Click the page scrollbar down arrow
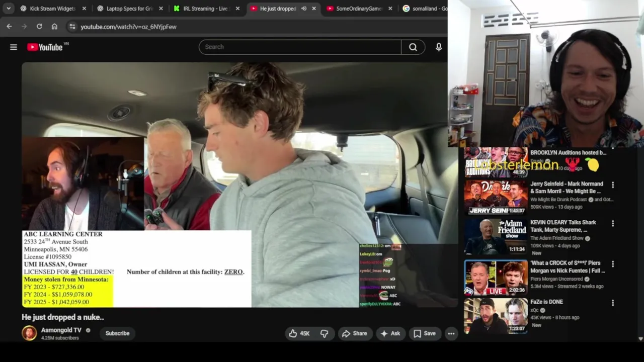 pyautogui.click(x=640, y=339)
